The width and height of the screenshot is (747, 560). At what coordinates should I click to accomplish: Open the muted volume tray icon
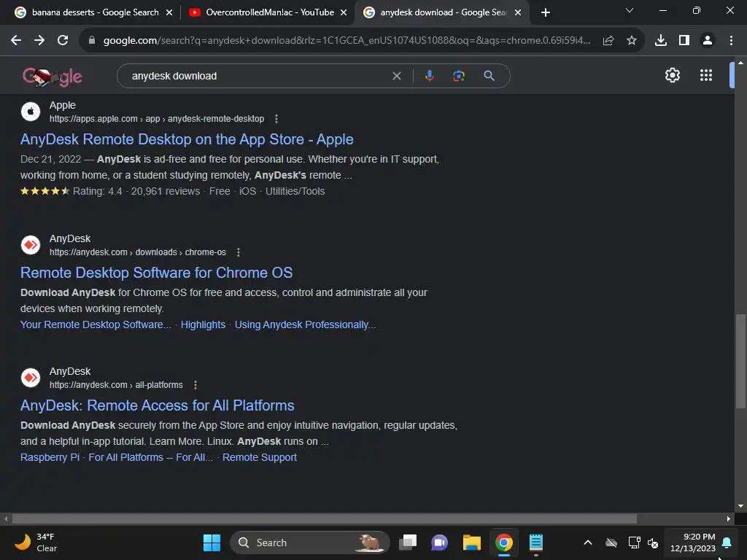(653, 542)
